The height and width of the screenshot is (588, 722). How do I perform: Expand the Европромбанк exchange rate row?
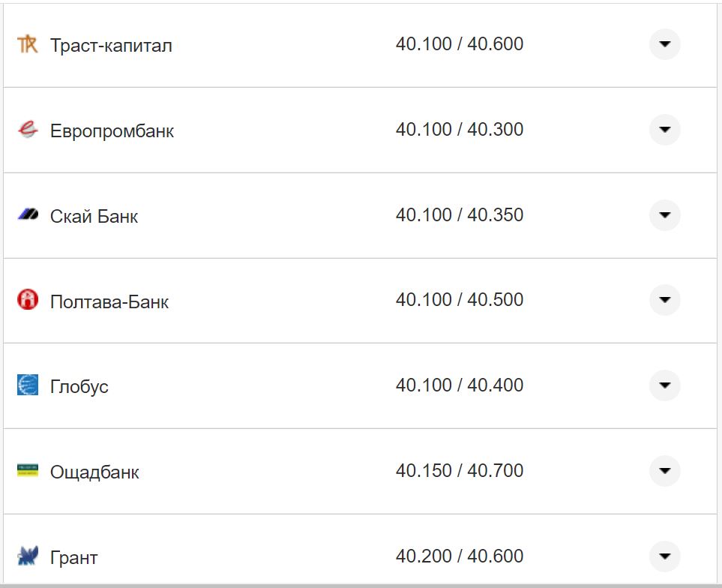coord(664,130)
